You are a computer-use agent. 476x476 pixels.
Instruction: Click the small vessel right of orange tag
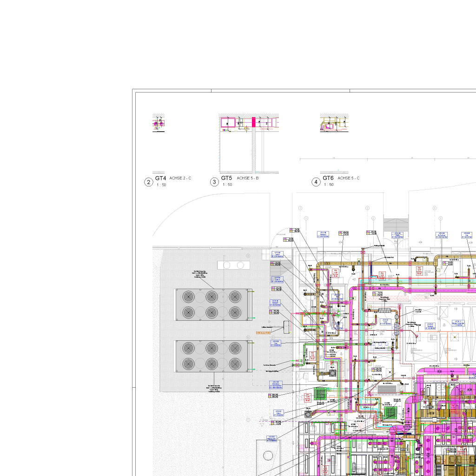(286, 327)
